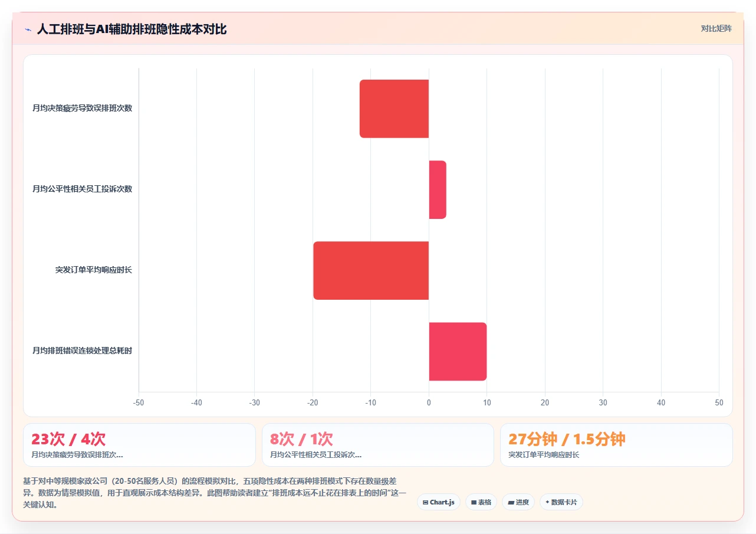The image size is (756, 534).
Task: Click the x-axis tick label 40
Action: pos(661,402)
